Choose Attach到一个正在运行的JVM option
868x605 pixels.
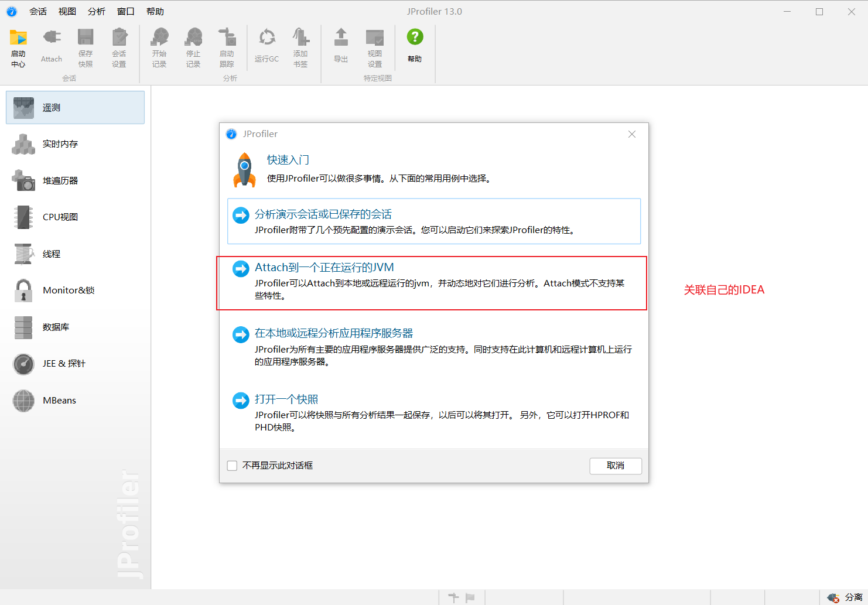434,283
